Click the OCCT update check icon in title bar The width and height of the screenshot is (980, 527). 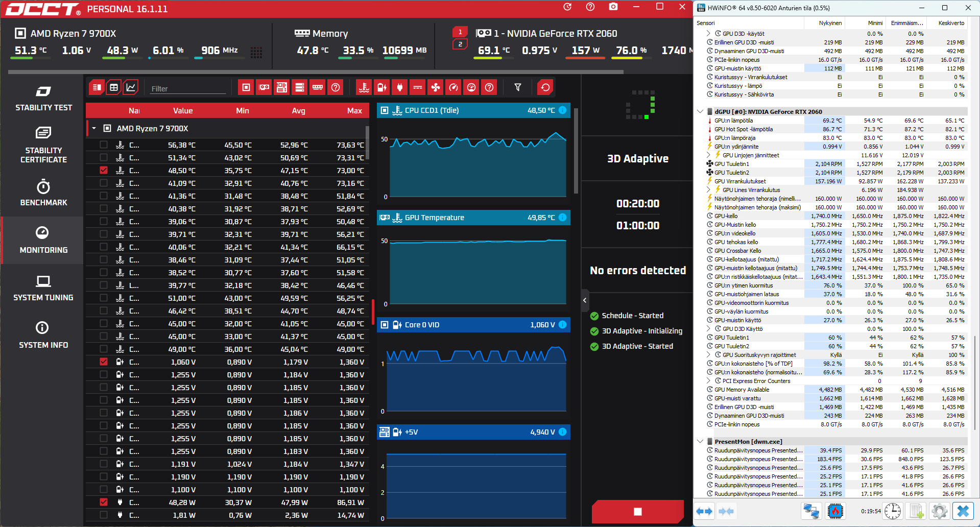pos(567,7)
